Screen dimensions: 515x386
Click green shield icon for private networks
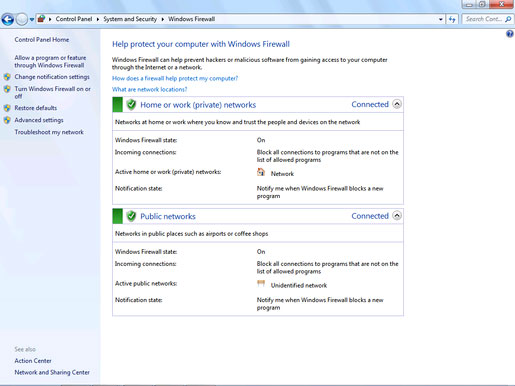(x=131, y=105)
